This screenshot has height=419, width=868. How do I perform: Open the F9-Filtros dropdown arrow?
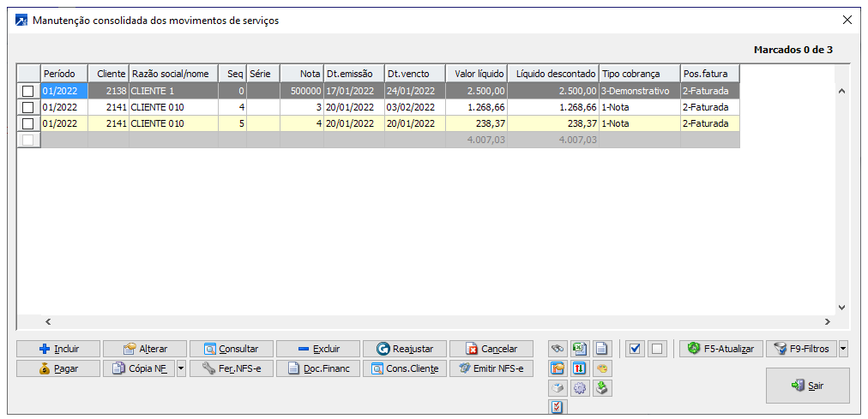843,349
